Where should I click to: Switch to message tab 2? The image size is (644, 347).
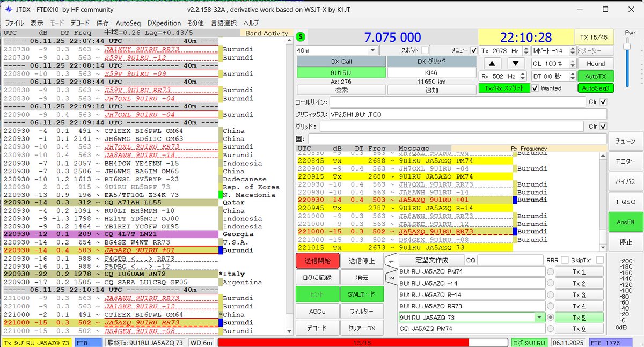pyautogui.click(x=392, y=279)
